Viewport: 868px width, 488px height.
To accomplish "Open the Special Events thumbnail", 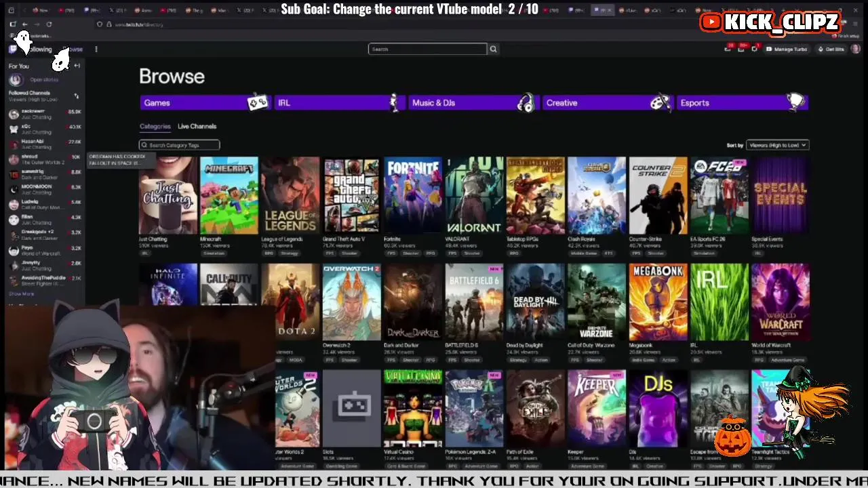I will click(781, 196).
